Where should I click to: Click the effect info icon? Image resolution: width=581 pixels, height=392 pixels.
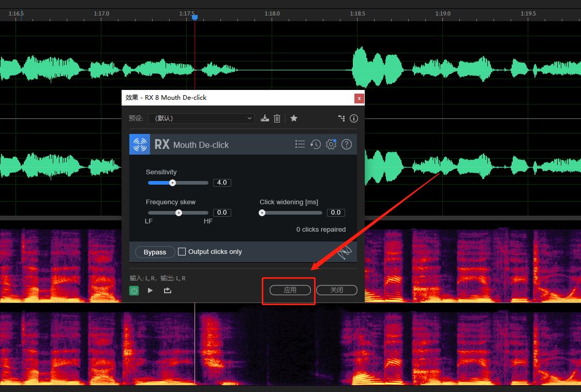coord(354,118)
